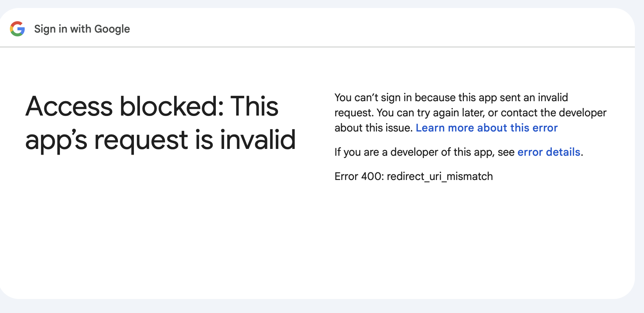Viewport: 644px width, 313px height.
Task: Click the "Sign in with Google" header text
Action: (82, 29)
